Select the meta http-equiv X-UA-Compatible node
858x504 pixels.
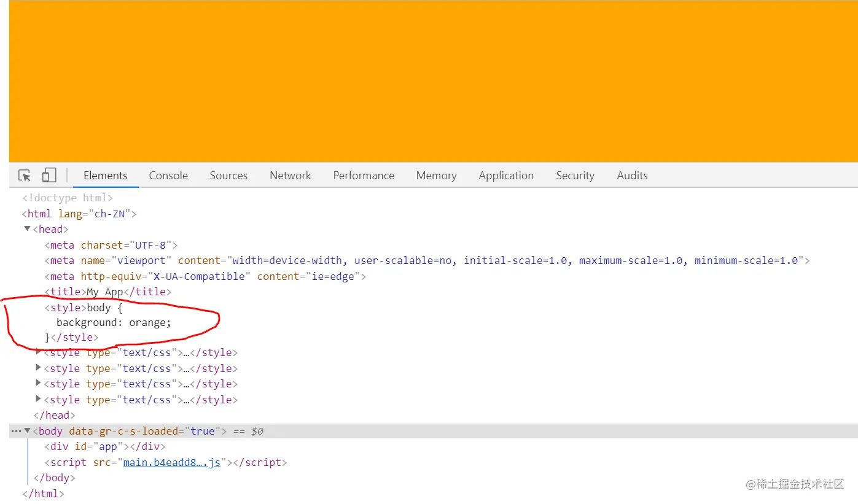pyautogui.click(x=205, y=276)
